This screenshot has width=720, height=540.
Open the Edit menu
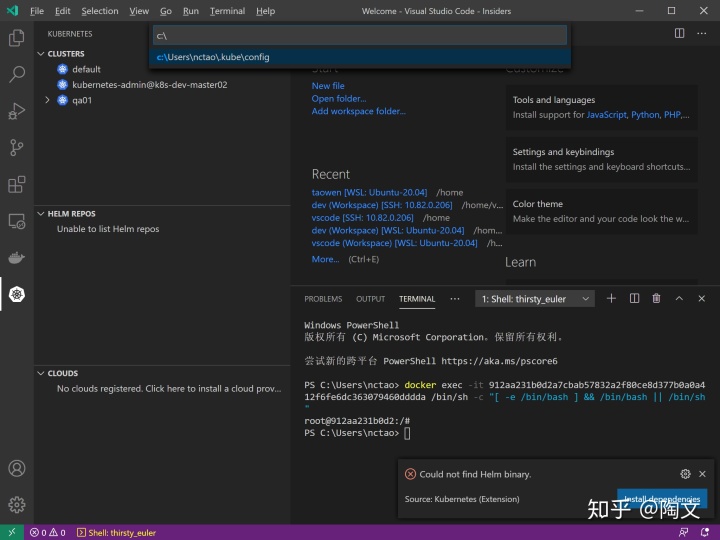coord(62,11)
